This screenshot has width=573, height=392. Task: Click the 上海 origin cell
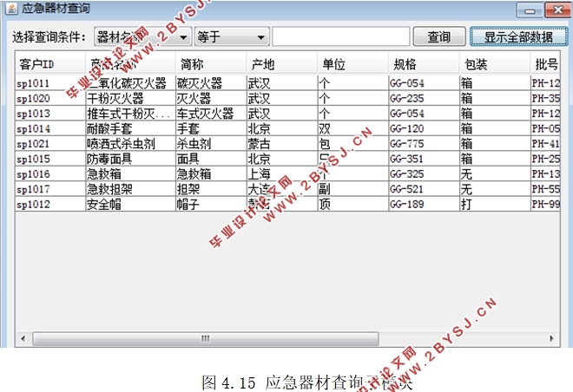click(x=282, y=174)
